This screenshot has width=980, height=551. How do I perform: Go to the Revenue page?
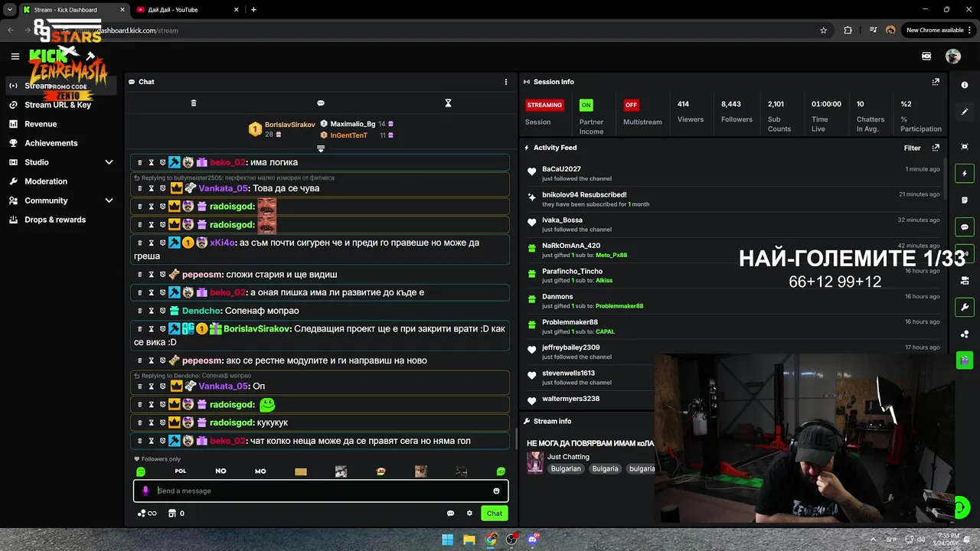[x=41, y=124]
